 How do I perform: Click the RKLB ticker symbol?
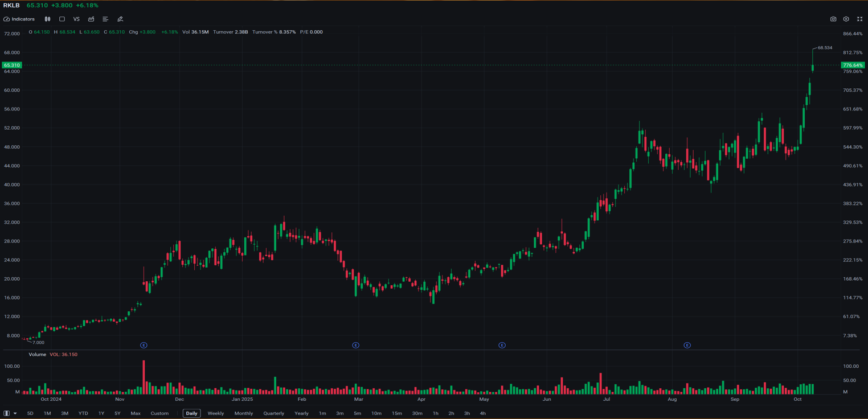click(11, 5)
